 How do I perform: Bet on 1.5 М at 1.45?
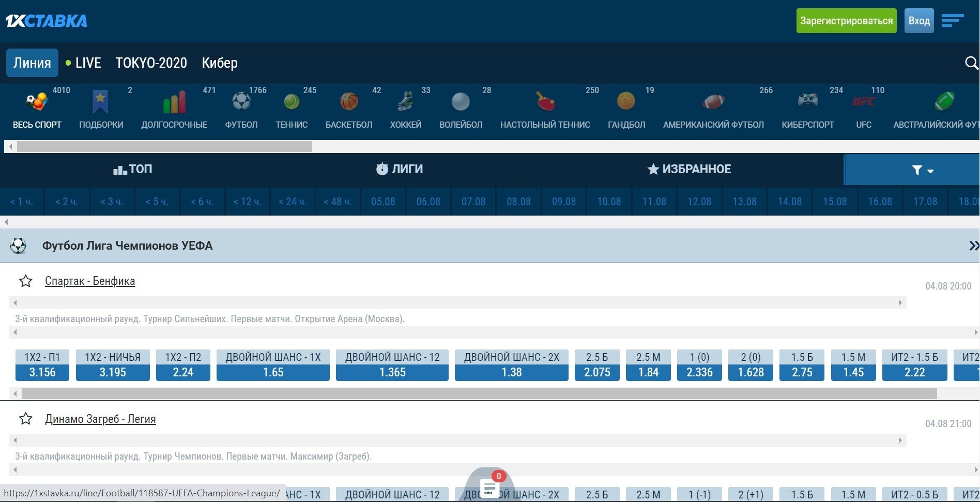853,365
